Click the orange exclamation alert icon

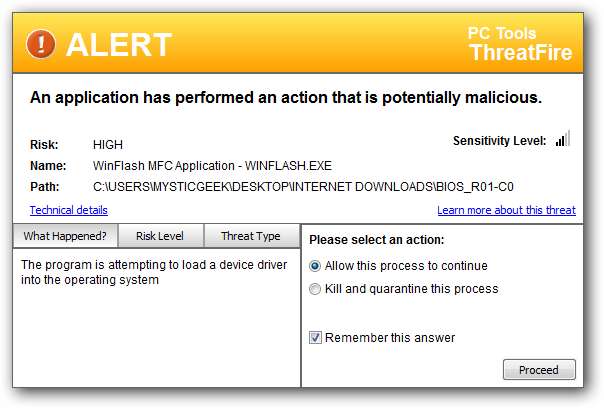click(x=41, y=44)
